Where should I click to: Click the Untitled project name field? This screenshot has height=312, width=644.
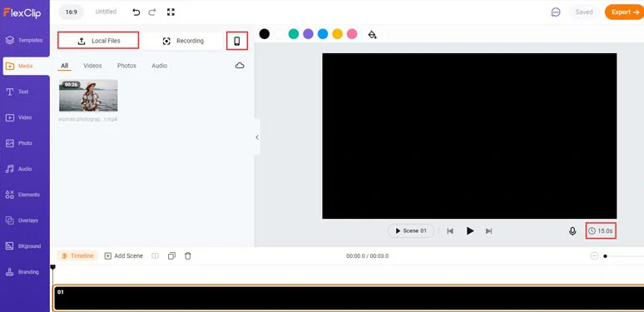(106, 12)
